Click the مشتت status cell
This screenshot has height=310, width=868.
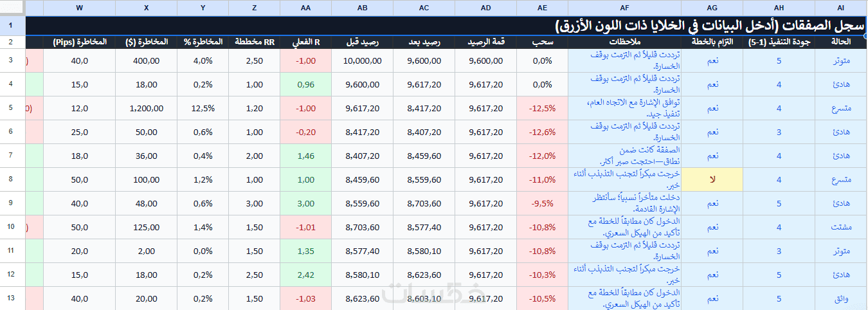(x=841, y=227)
